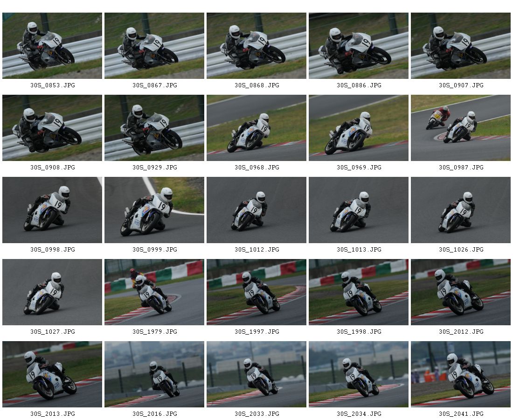This screenshot has width=513, height=420.
Task: Open thumbnail 30S_0999.JPG
Action: [x=154, y=210]
